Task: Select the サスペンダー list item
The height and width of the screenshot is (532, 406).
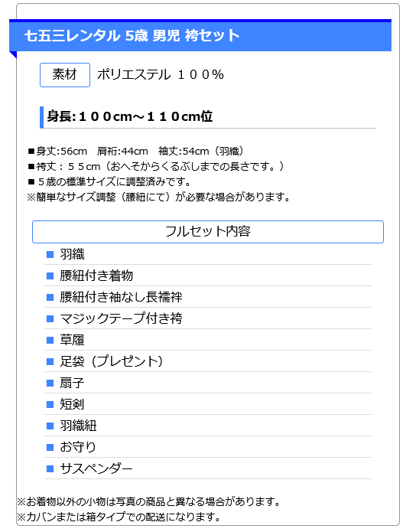Action: click(208, 468)
